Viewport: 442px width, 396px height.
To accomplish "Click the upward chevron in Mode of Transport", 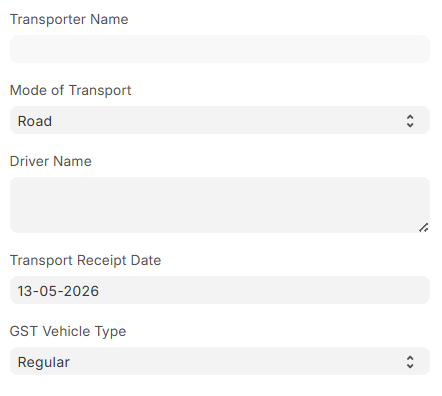I will coord(410,117).
